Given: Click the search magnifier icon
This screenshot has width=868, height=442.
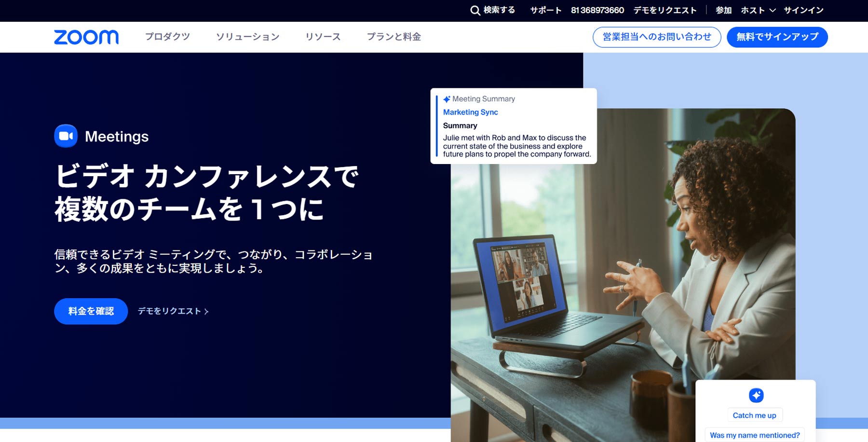Looking at the screenshot, I should tap(475, 11).
